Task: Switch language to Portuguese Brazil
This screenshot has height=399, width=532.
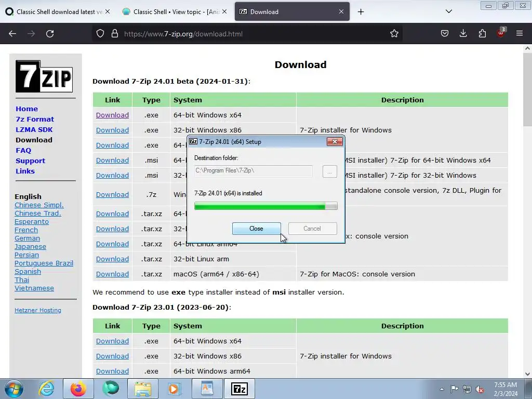Action: coord(44,263)
